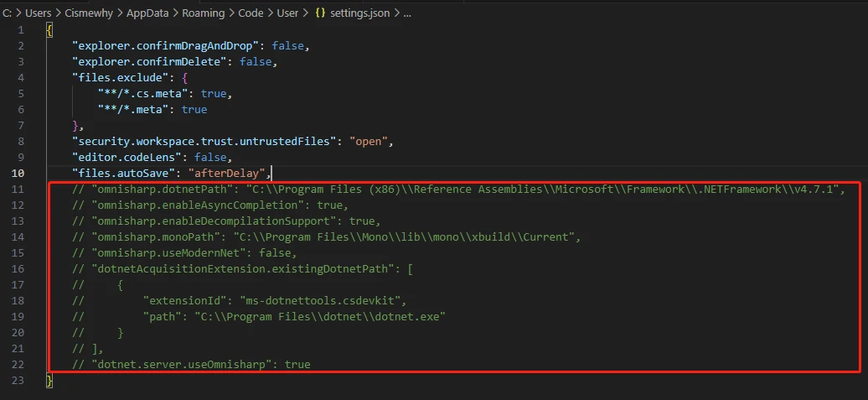The width and height of the screenshot is (868, 400).
Task: Click the commented "extensionId" key
Action: (x=185, y=301)
